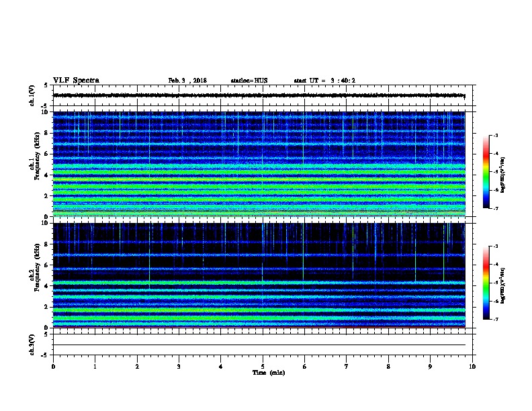This screenshot has width=532, height=411.
Task: Click the ch.2 "Frequency (kHz)" axis label
Action: point(37,267)
